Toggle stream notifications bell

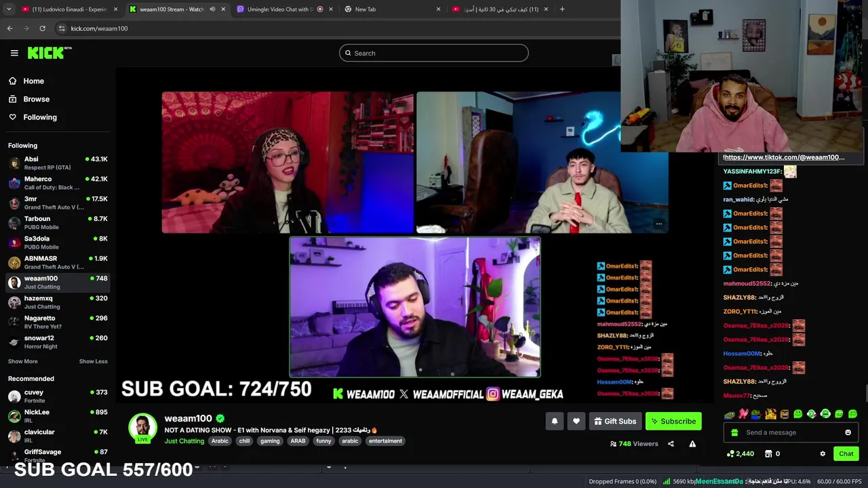coord(555,422)
